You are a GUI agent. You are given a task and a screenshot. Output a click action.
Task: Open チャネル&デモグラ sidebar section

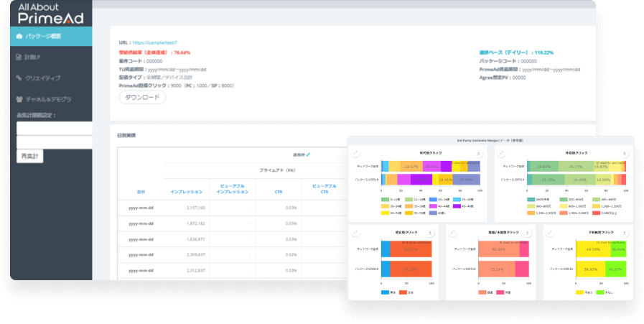tap(51, 99)
